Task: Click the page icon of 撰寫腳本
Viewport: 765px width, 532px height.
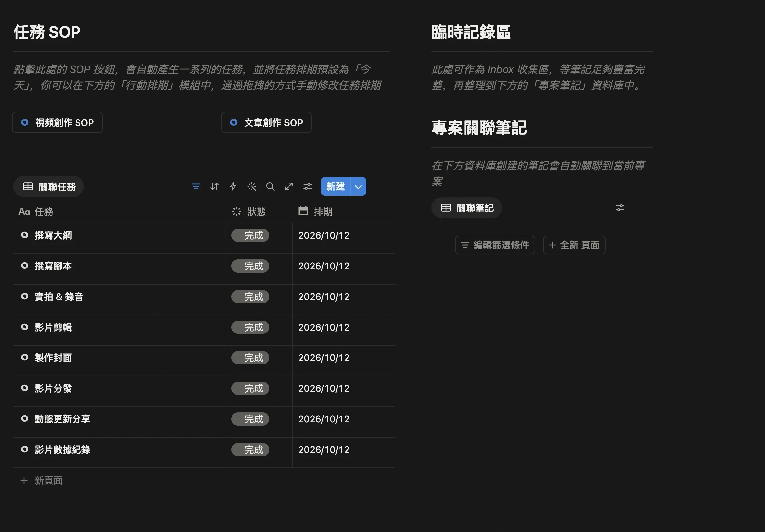Action: click(x=25, y=266)
